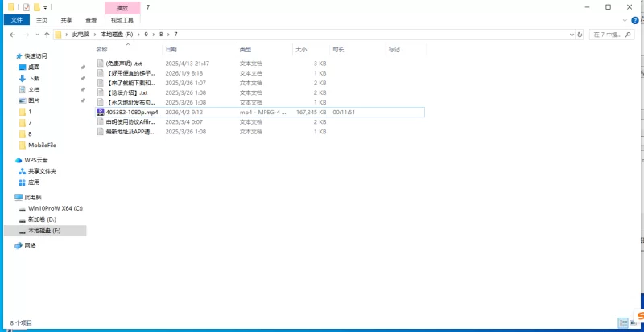Open the recent locations dropdown arrow

coord(37,35)
